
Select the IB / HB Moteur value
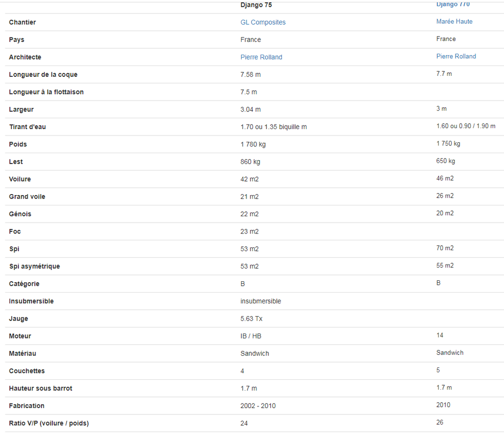click(x=251, y=336)
